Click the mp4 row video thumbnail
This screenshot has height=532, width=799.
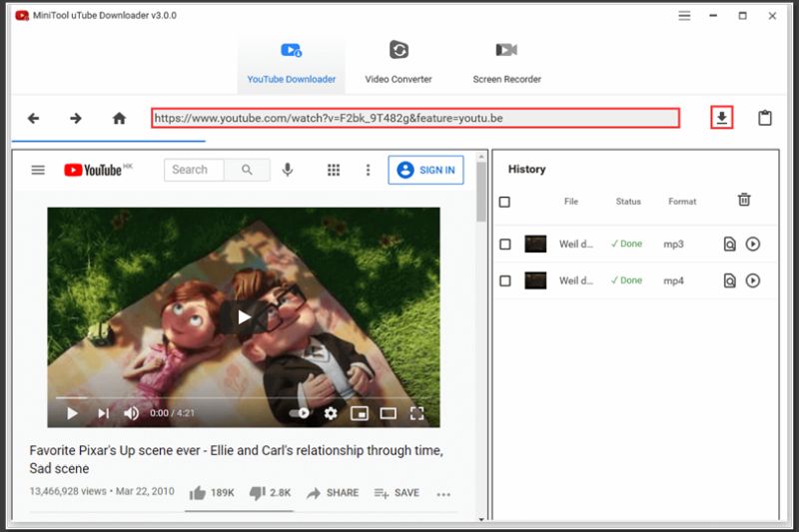click(535, 280)
